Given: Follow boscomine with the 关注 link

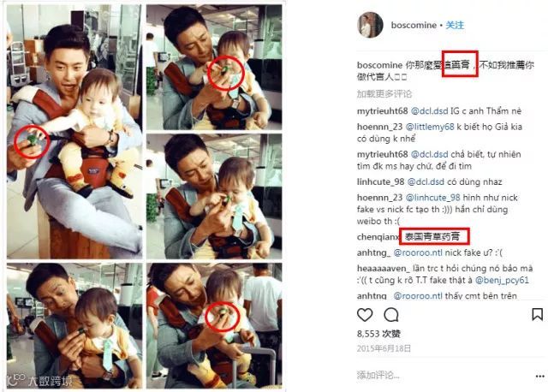Looking at the screenshot, I should tap(455, 25).
